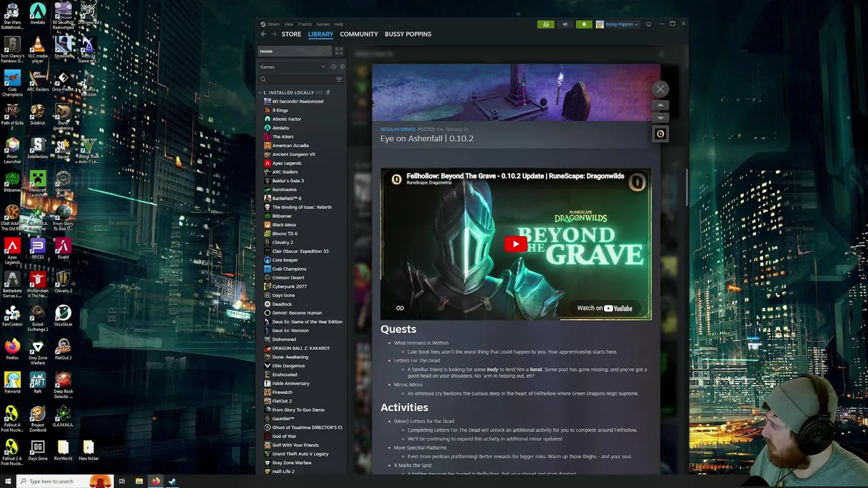The width and height of the screenshot is (868, 488).
Task: Select Baldur's Gate 3 in the list
Action: (288, 181)
